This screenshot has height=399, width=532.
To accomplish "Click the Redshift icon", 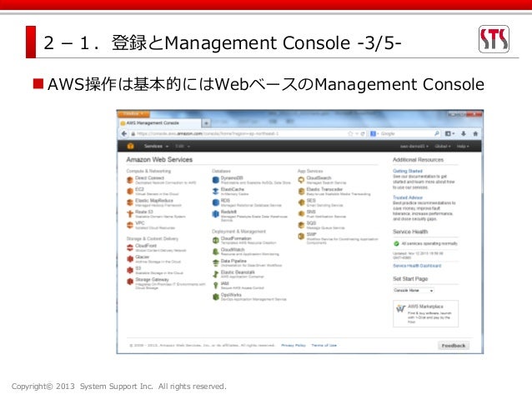I will [215, 214].
